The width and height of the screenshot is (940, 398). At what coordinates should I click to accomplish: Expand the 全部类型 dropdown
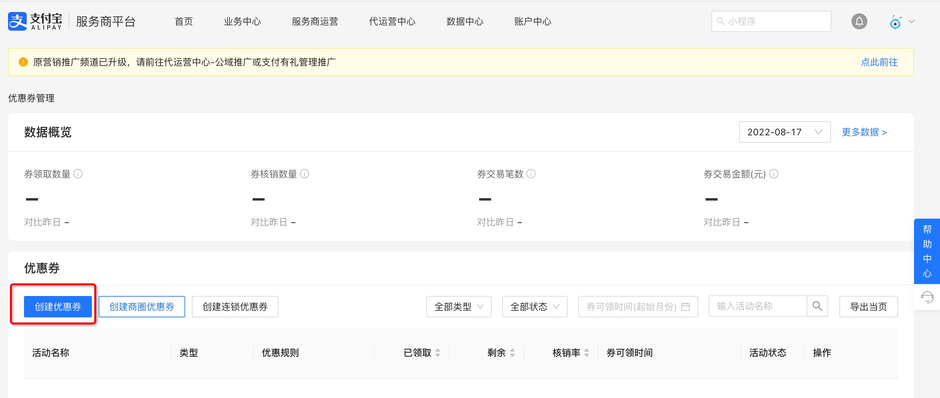459,306
